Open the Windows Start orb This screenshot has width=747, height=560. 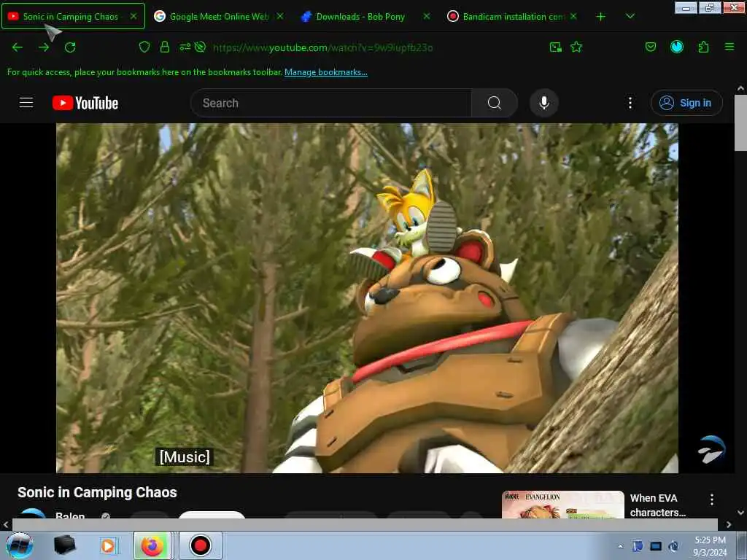coord(20,545)
